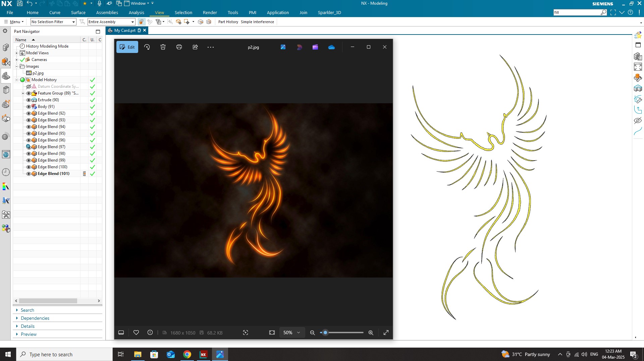Click the favorite heart icon in Photos
This screenshot has height=361, width=644.
136,333
